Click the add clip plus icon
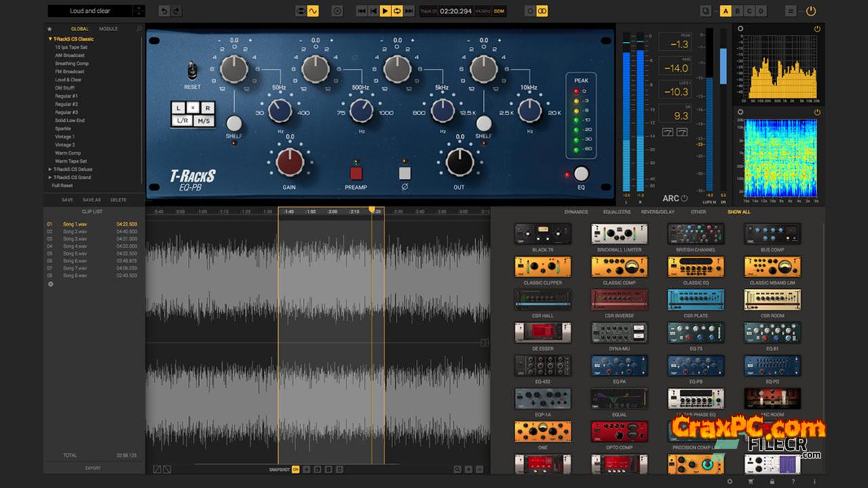Screen dimensions: 868x488 pos(50,284)
